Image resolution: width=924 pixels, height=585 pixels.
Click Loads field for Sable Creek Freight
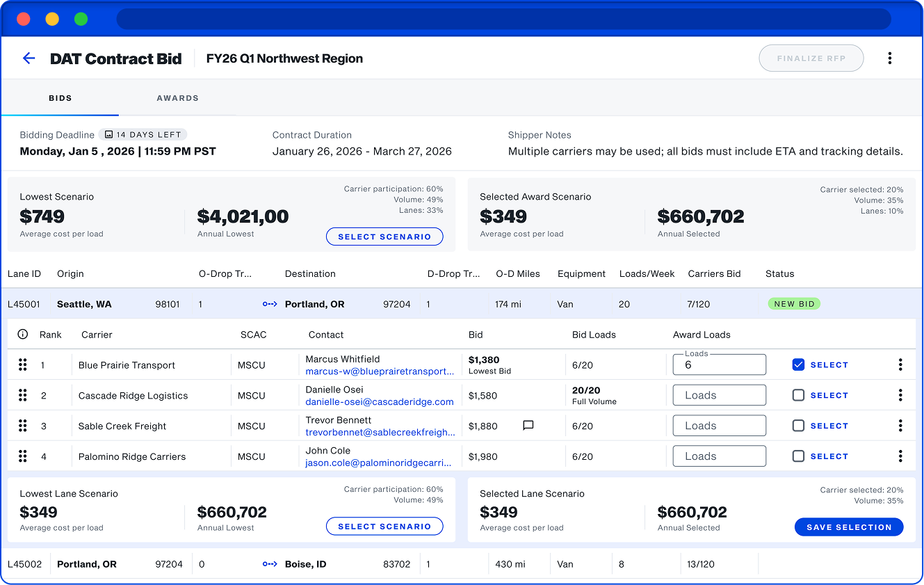coord(720,426)
